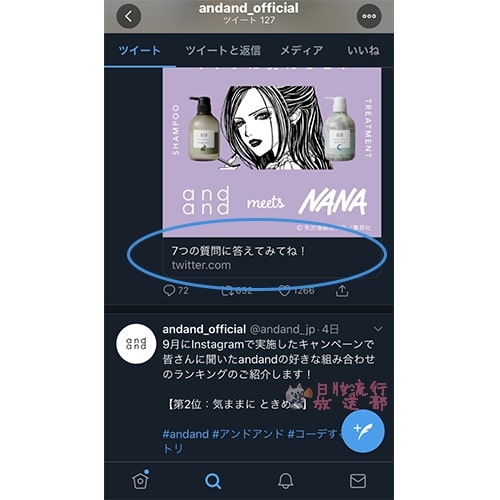Tap the #andand hashtag link

(x=186, y=434)
